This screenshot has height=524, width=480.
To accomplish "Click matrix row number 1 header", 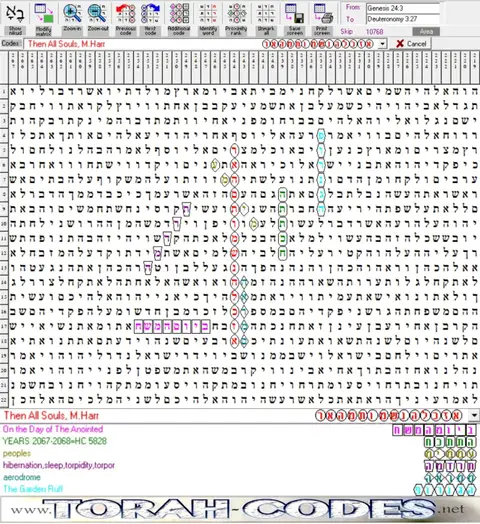I will tap(4, 91).
